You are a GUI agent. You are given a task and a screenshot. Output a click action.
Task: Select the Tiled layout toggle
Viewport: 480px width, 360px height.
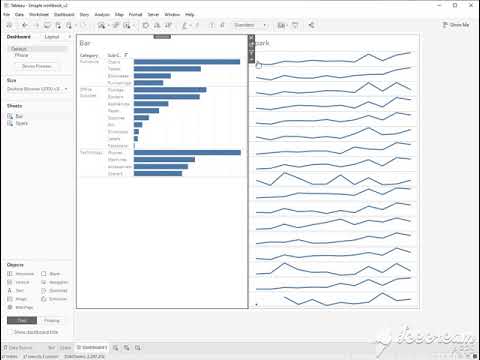[x=22, y=321]
